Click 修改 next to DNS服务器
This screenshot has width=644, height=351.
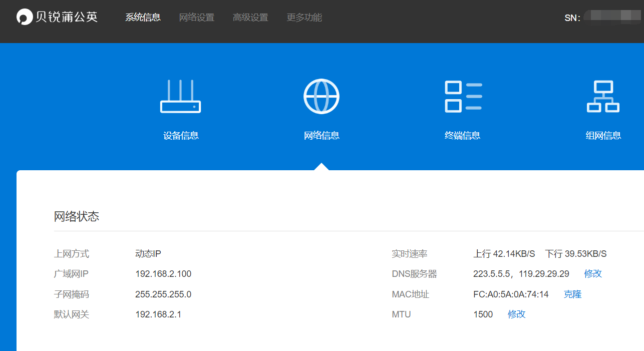tap(592, 273)
